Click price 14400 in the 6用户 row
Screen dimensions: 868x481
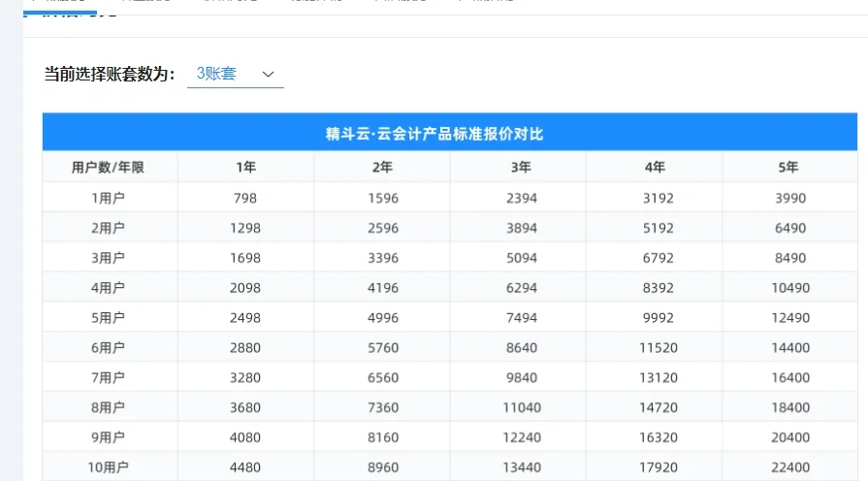pyautogui.click(x=790, y=347)
